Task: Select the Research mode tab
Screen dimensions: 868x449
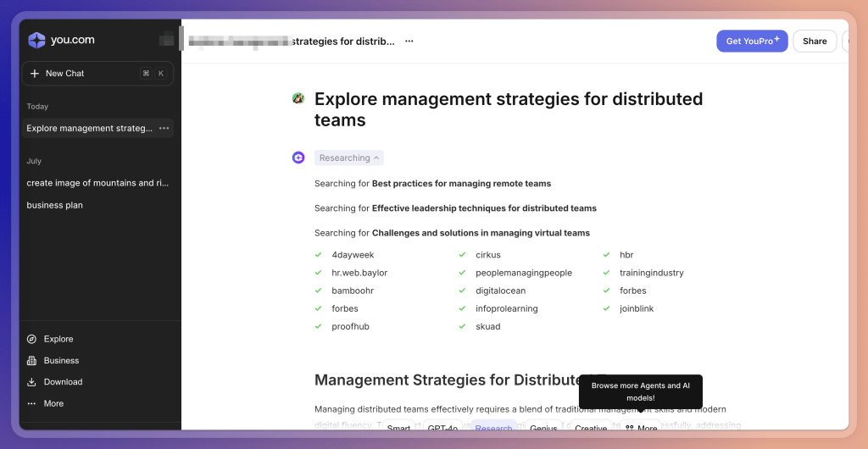Action: [493, 428]
